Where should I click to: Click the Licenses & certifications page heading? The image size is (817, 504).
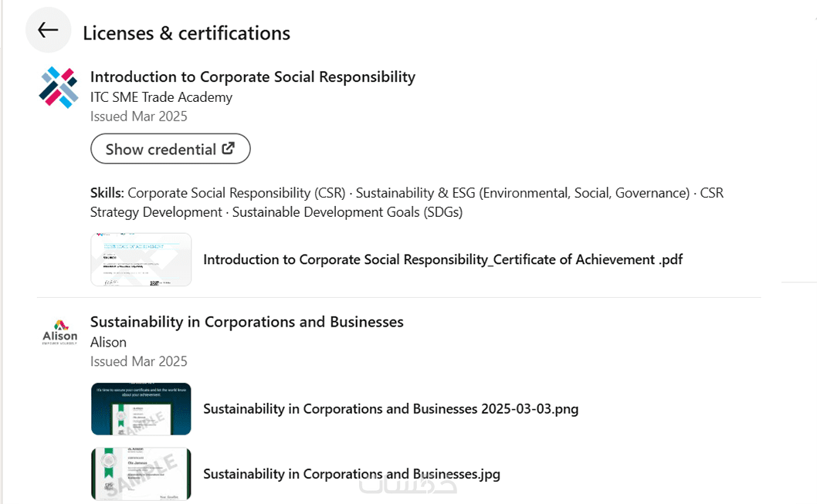(x=186, y=33)
